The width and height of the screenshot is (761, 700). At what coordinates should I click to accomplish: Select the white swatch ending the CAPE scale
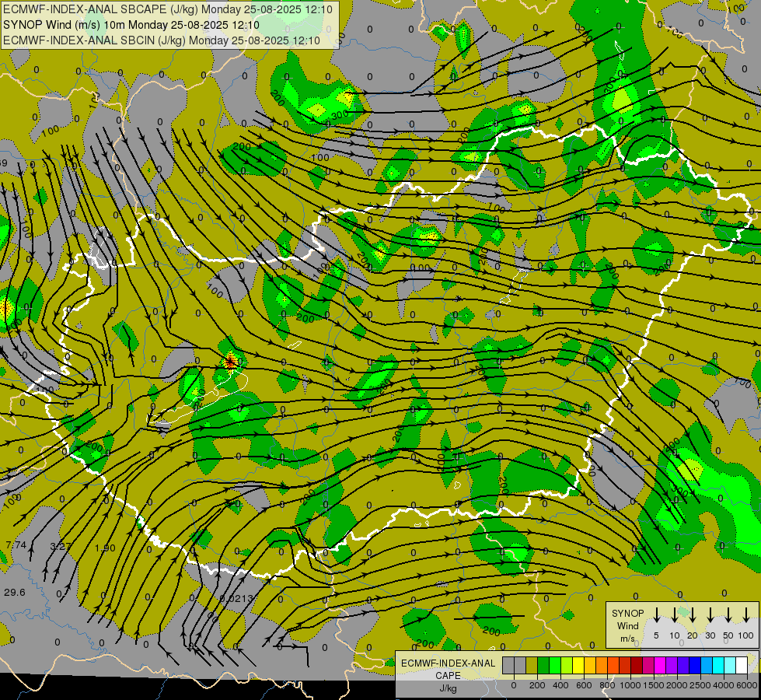pyautogui.click(x=742, y=666)
